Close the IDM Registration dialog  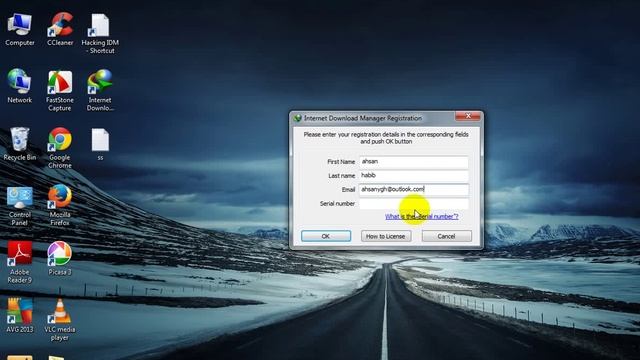pos(468,116)
